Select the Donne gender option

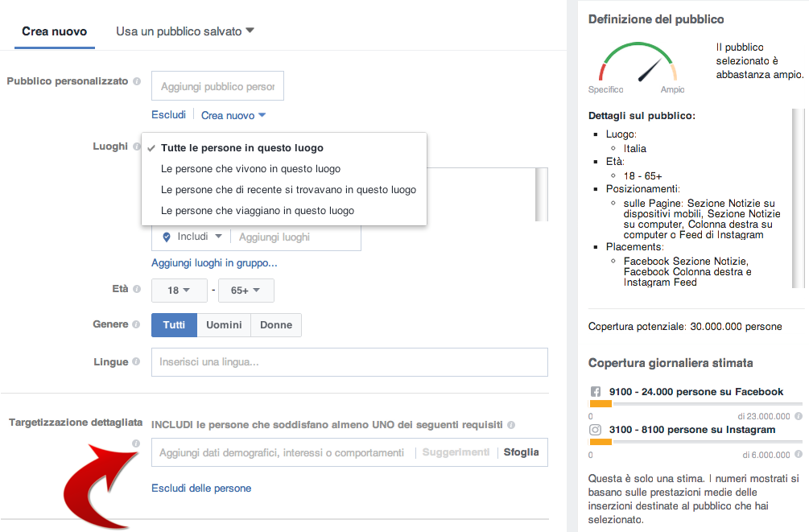(277, 324)
